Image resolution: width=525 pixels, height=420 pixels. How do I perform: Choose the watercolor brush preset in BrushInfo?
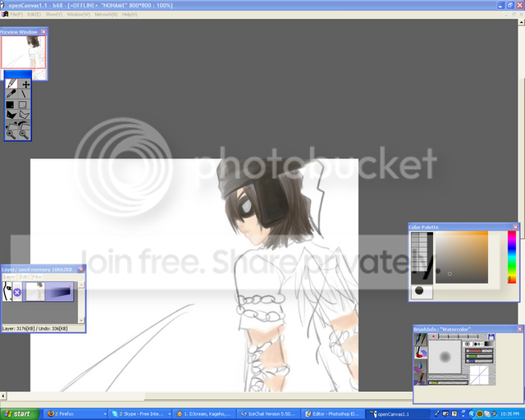[421, 353]
